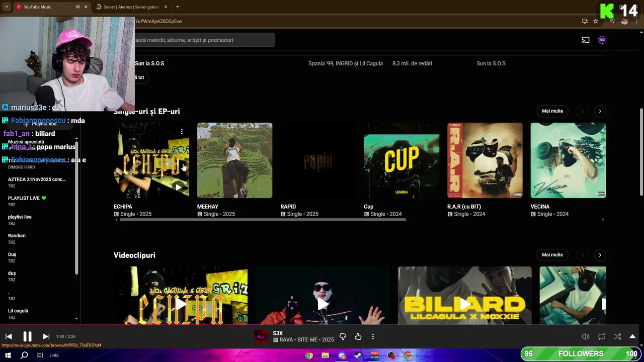Open Steam from the taskbar

358,355
